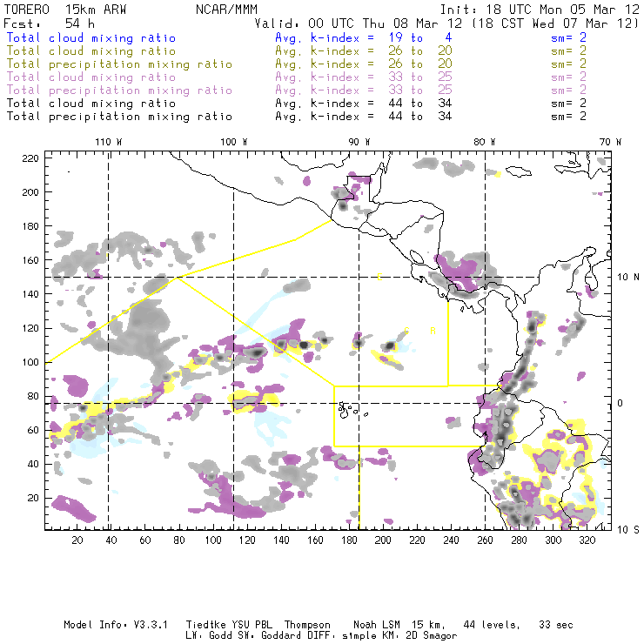The image size is (644, 644).
Task: Click the black "Total cloud mixing ratio" legend line
Action: tap(91, 103)
